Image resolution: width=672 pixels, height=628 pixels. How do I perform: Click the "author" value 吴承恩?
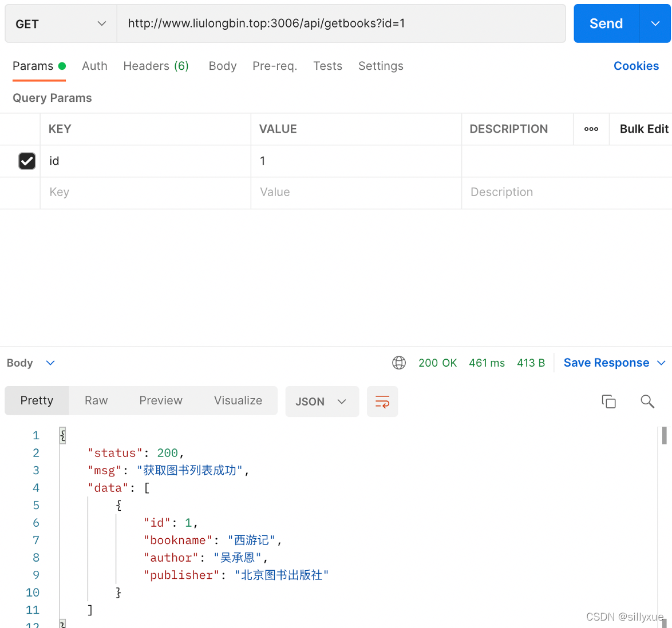pyautogui.click(x=238, y=558)
